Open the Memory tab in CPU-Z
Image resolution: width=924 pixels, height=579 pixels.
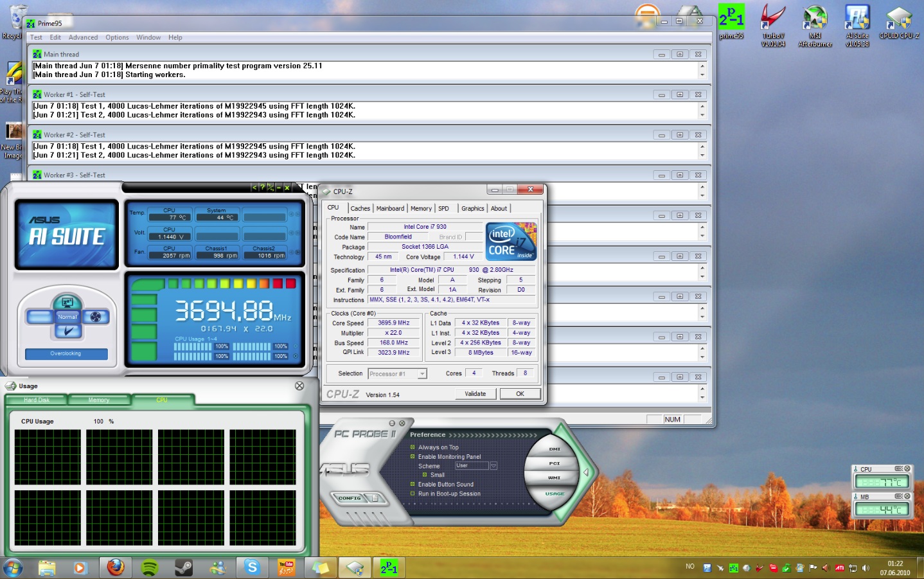(x=421, y=208)
